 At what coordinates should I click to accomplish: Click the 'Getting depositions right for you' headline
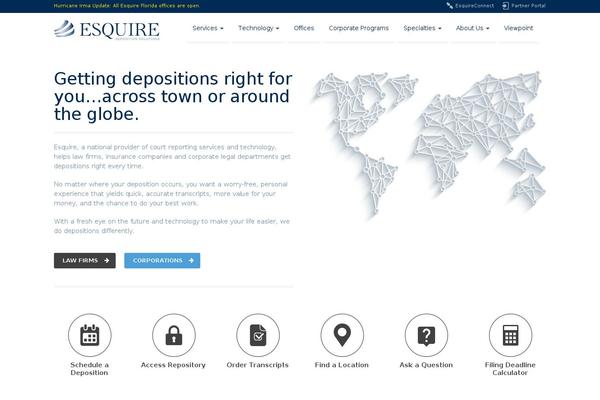click(x=173, y=96)
